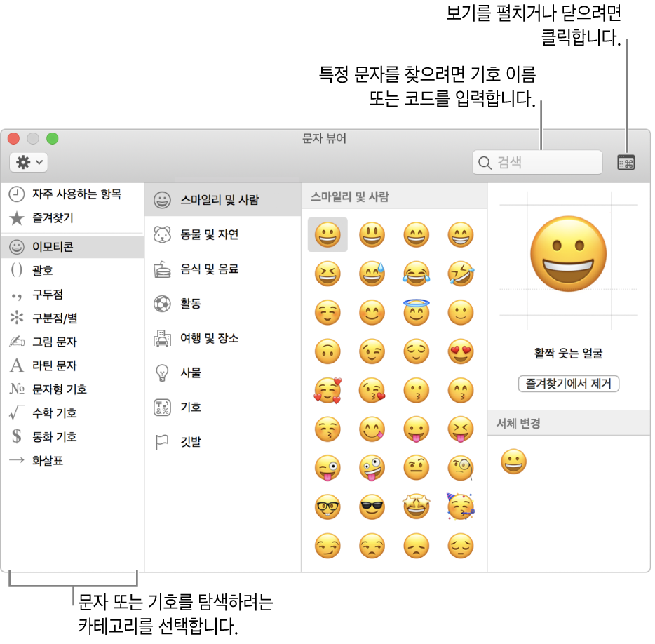The image size is (655, 644).
Task: Click 즐겨찾기에서 제거 button
Action: pos(568,383)
